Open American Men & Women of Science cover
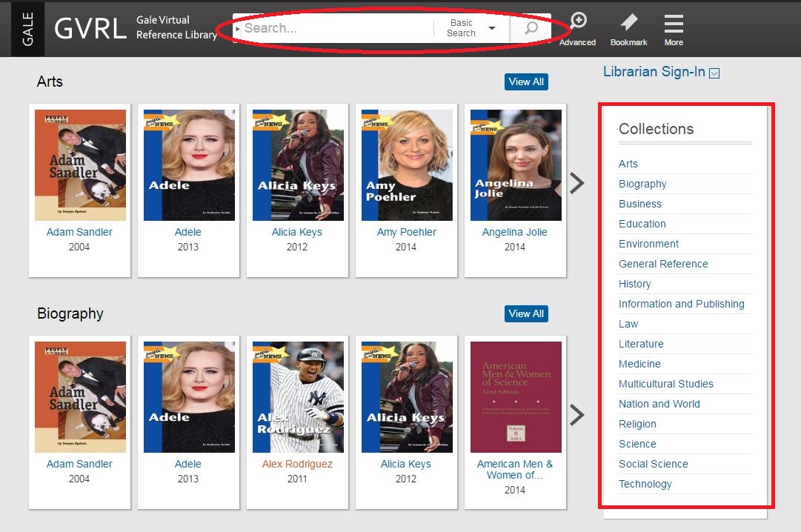801x532 pixels. pos(516,397)
